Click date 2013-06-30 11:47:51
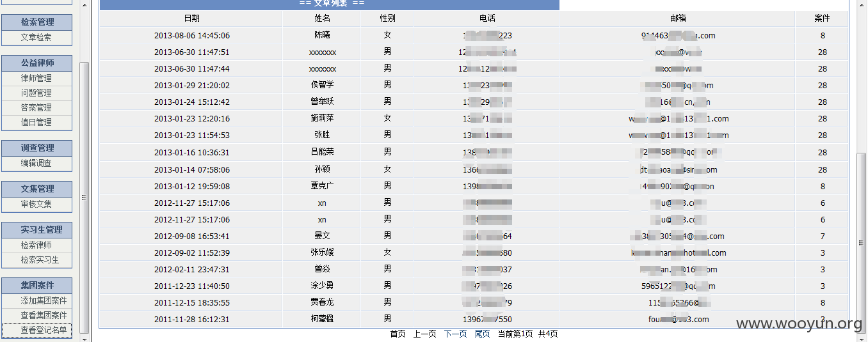Image resolution: width=868 pixels, height=342 pixels. (191, 52)
